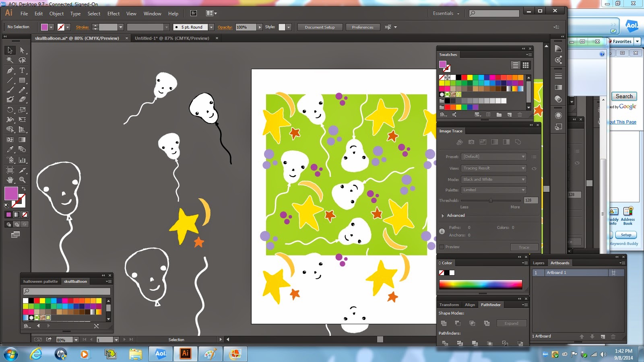This screenshot has width=644, height=362.
Task: Click the Preferences button
Action: 363,27
